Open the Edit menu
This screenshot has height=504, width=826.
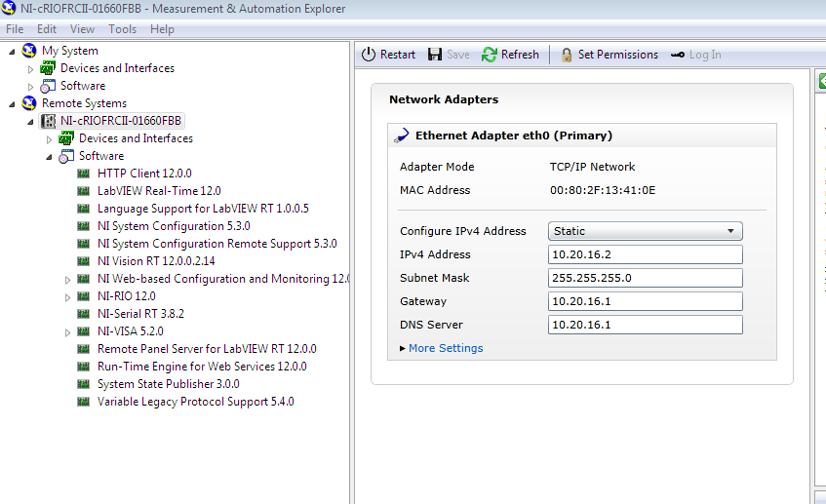tap(47, 29)
